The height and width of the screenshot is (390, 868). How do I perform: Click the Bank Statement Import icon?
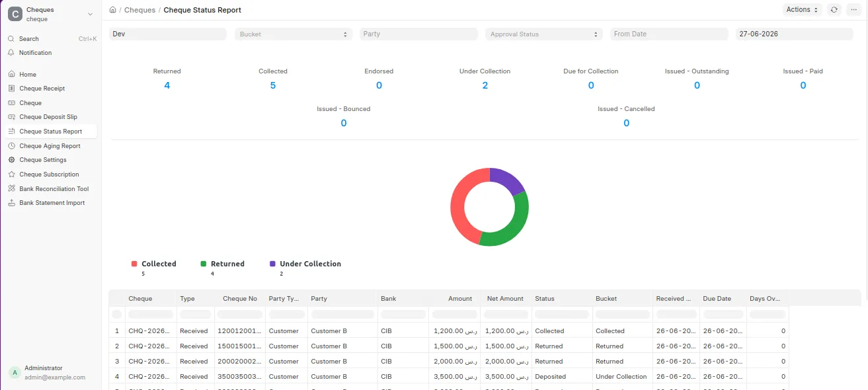[12, 203]
